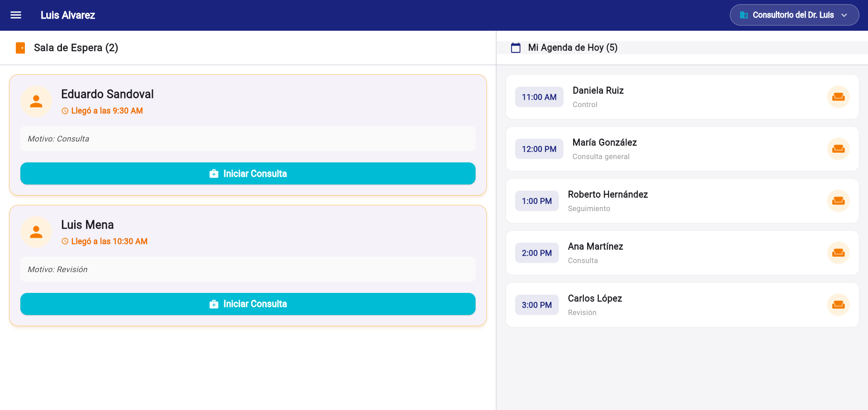Click the 11:00 AM time badge for Daniela Ruiz

(539, 97)
